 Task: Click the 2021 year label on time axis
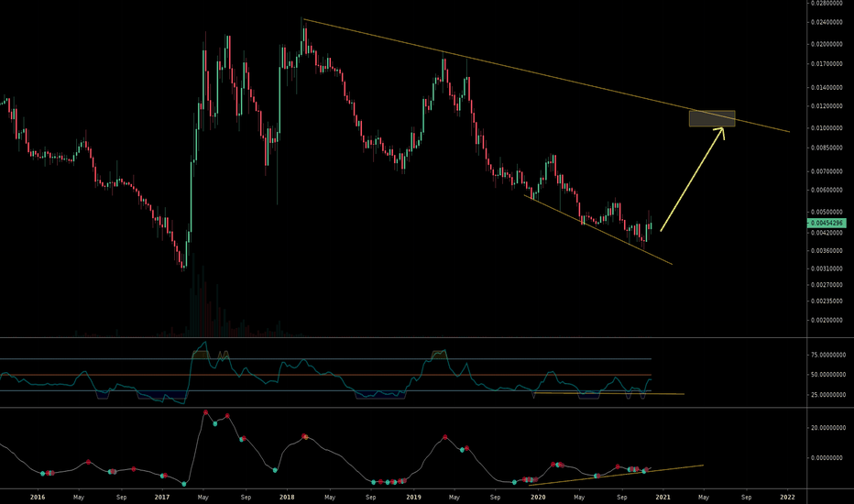pos(662,497)
